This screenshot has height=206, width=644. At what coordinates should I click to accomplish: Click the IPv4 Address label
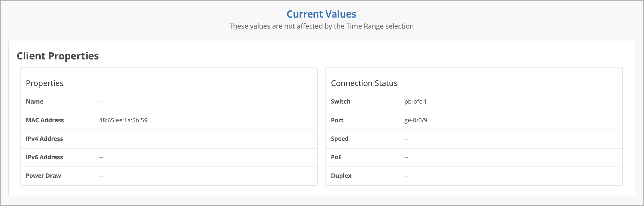tap(44, 139)
